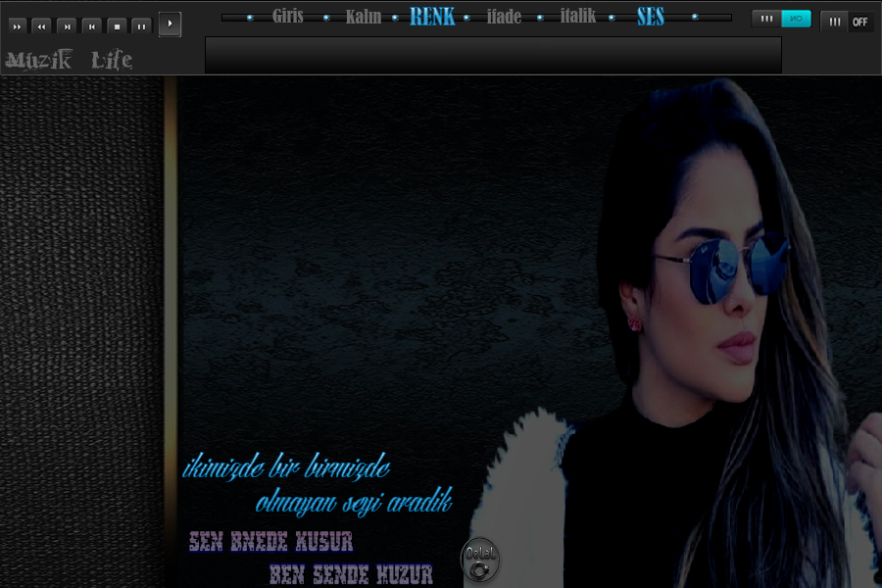
Task: Expand the panel with the arrow button
Action: [170, 24]
